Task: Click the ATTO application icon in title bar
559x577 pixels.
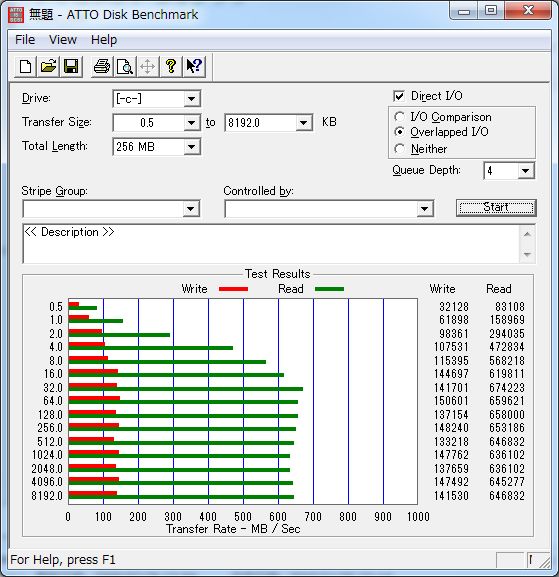Action: pyautogui.click(x=16, y=14)
